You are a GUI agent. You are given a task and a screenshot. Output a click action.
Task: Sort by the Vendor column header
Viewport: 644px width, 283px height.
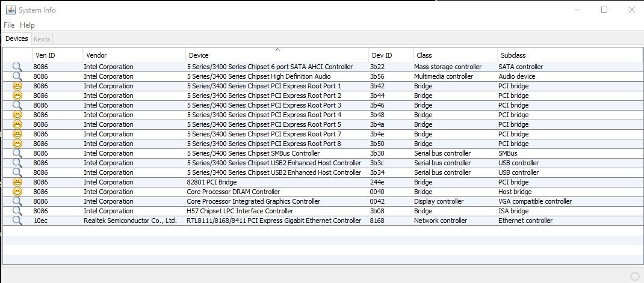tap(134, 55)
